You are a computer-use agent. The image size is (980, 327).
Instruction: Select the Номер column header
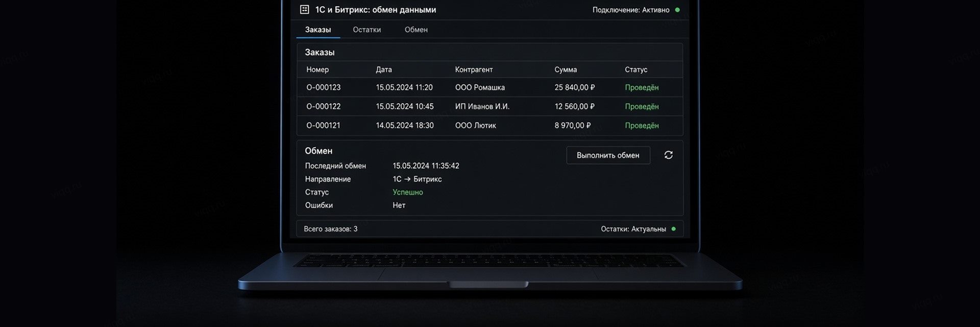(317, 69)
